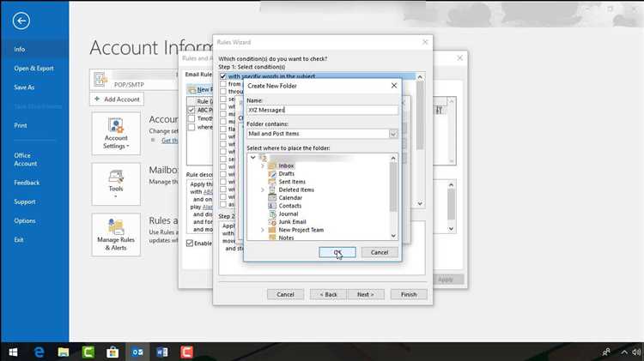
Task: Click Next in Rules Wizard
Action: 366,294
